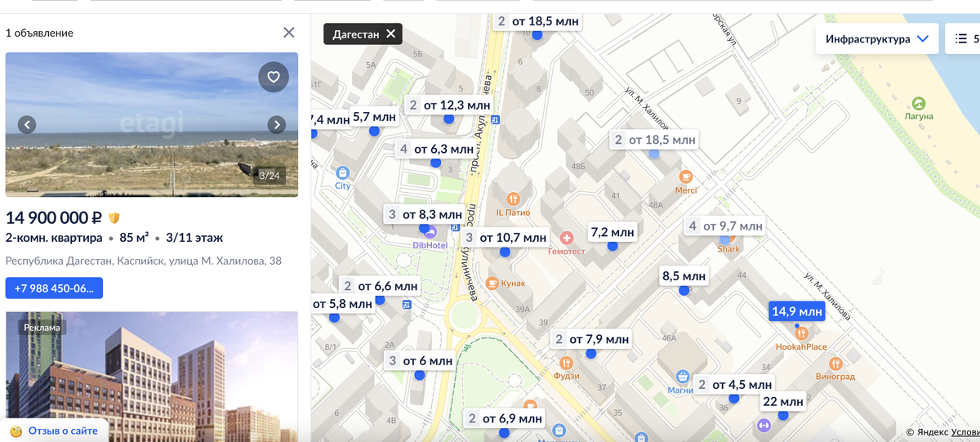The image size is (980, 442).
Task: Click the 1 объявление heading
Action: click(39, 33)
